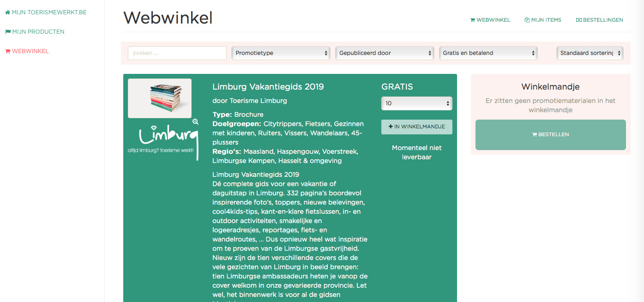Viewport: 644px width, 302px height.
Task: Select Webwinkel in the left sidebar
Action: click(27, 51)
